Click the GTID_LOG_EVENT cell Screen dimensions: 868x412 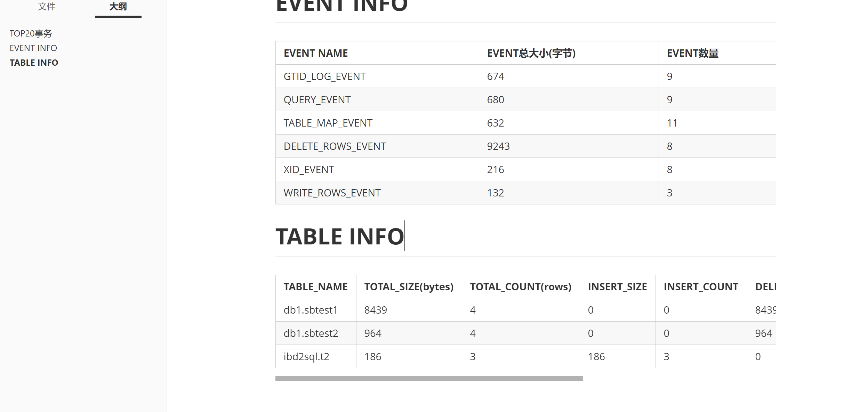pyautogui.click(x=324, y=76)
